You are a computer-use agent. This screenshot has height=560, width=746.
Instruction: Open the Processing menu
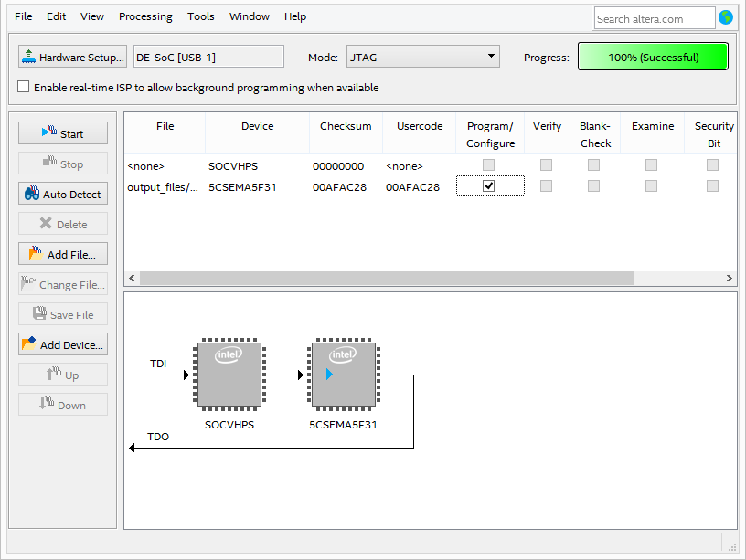(x=145, y=16)
